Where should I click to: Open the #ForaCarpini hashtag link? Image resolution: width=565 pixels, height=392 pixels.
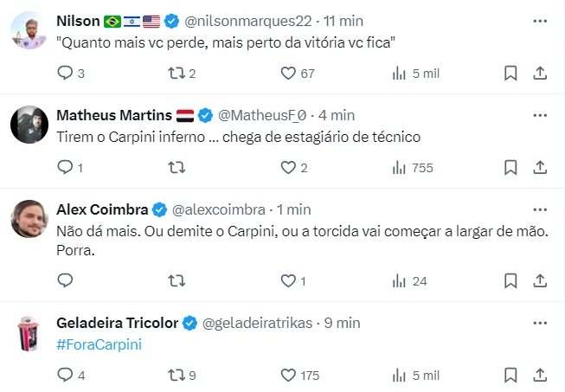(99, 344)
